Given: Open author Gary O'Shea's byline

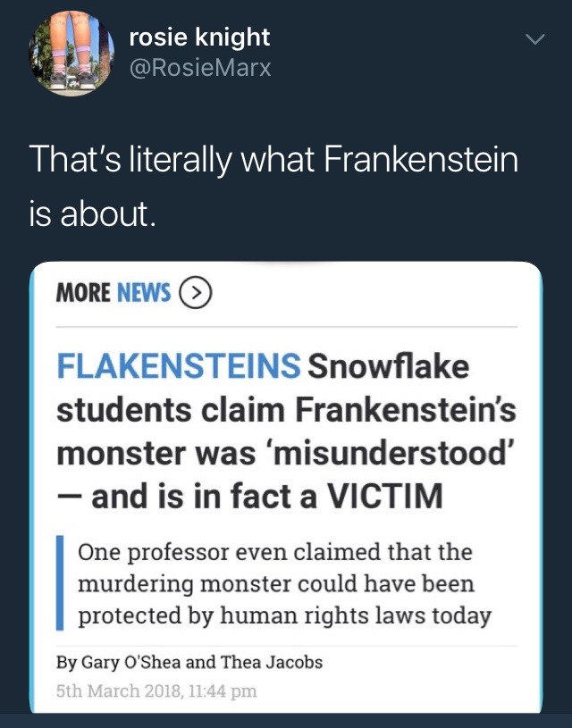Looking at the screenshot, I should 132,662.
